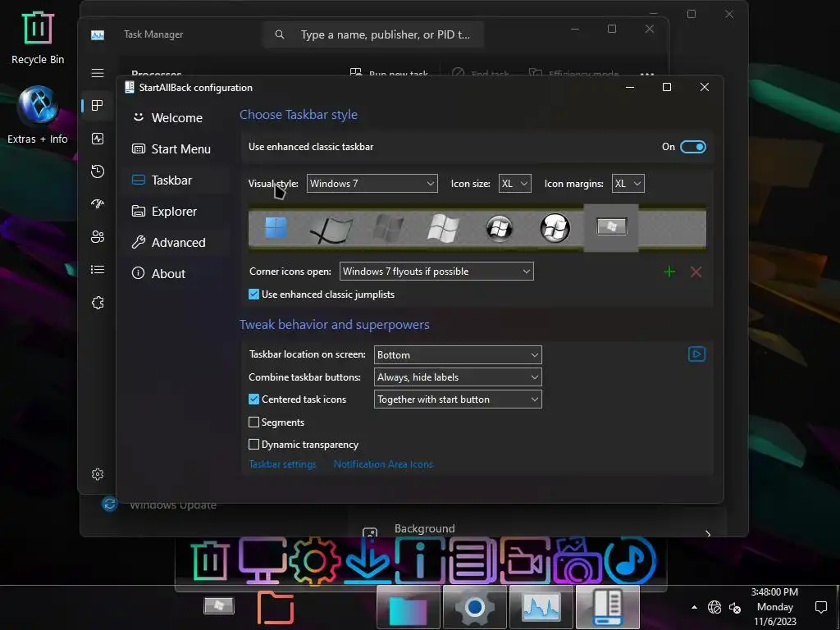Viewport: 840px width, 630px height.
Task: Remove start button with the red X icon
Action: click(696, 272)
